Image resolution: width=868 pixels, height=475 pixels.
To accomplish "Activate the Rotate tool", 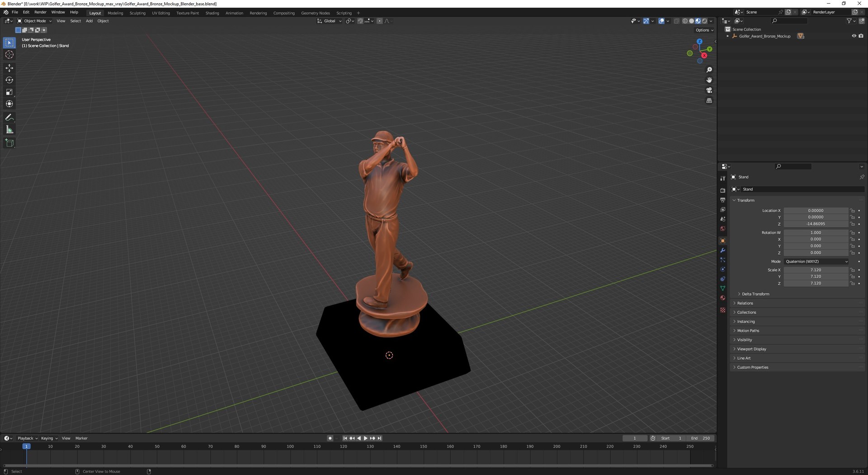I will pos(9,80).
